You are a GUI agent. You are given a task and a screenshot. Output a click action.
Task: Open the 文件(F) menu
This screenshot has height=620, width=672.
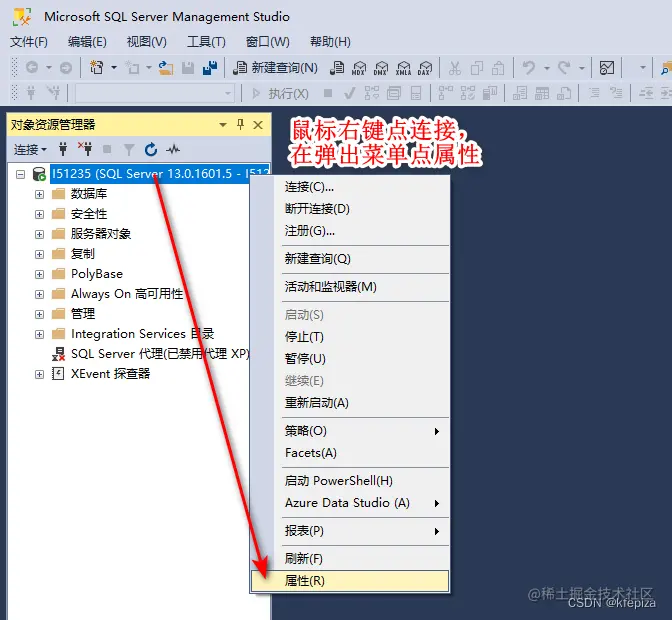pos(29,42)
